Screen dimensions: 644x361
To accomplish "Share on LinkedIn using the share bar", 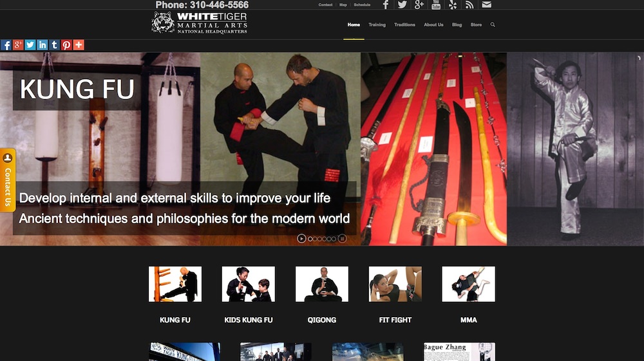I will point(43,45).
